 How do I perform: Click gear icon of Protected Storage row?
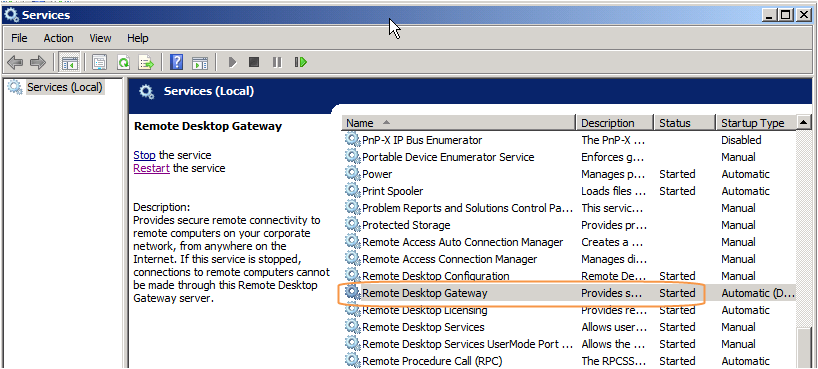[x=353, y=225]
